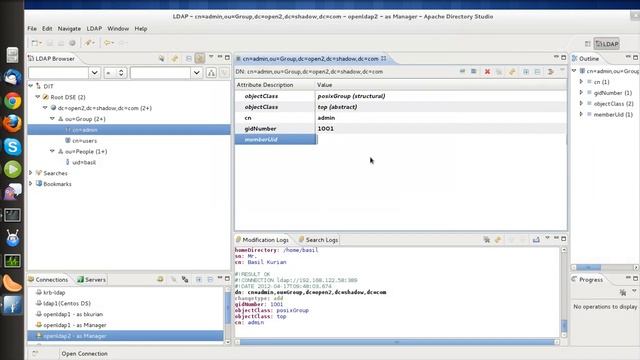640x360 pixels.
Task: Collapse the ou=Group node
Action: point(53,118)
